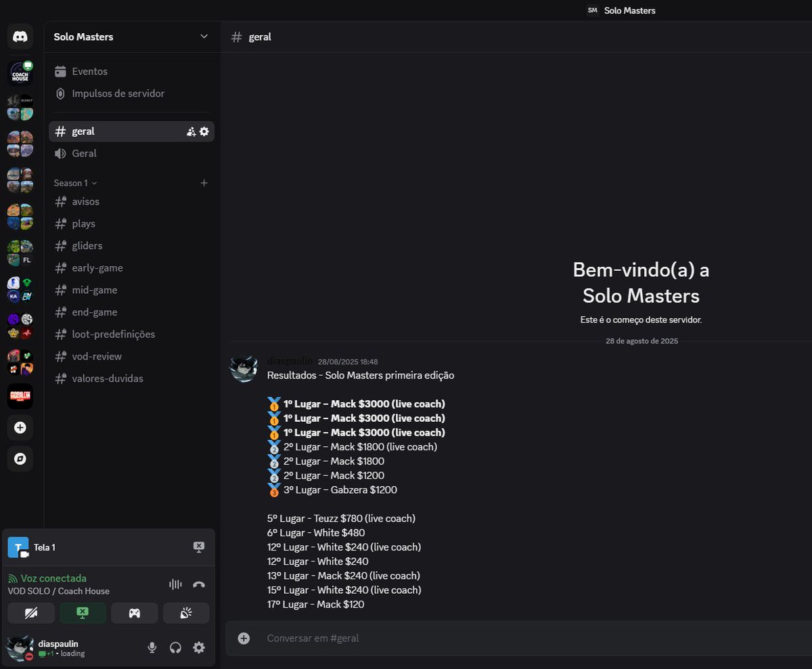The image size is (812, 669).
Task: Click the '3º Lugar – Gabzera $1200' line
Action: point(340,490)
